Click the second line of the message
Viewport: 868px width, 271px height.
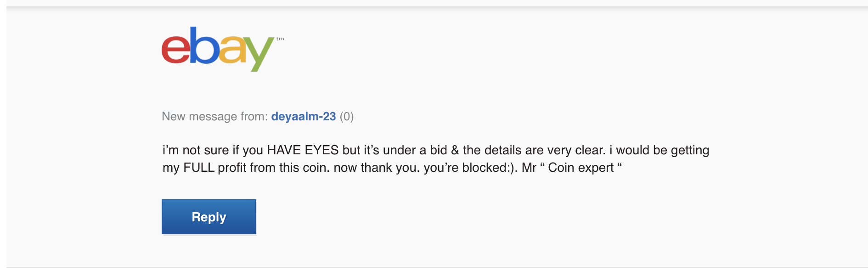click(x=392, y=168)
